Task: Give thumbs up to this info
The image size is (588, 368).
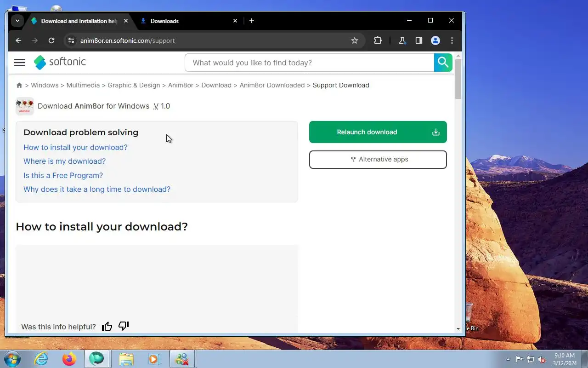Action: point(107,326)
